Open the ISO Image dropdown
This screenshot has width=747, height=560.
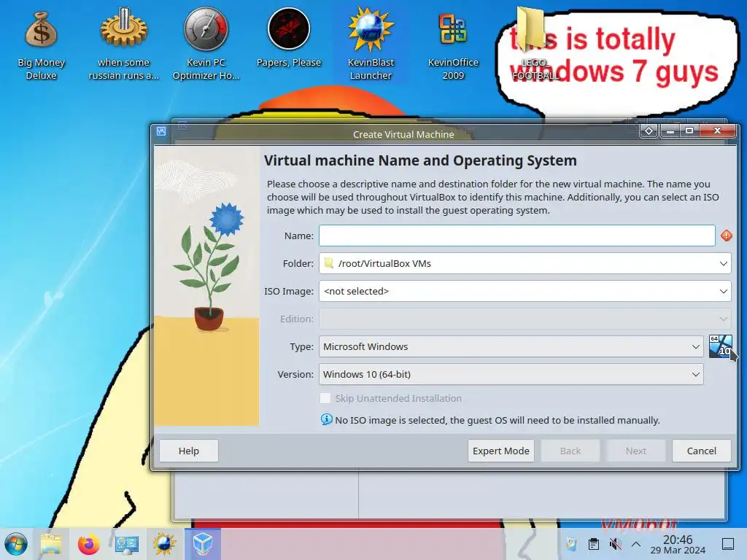point(525,291)
